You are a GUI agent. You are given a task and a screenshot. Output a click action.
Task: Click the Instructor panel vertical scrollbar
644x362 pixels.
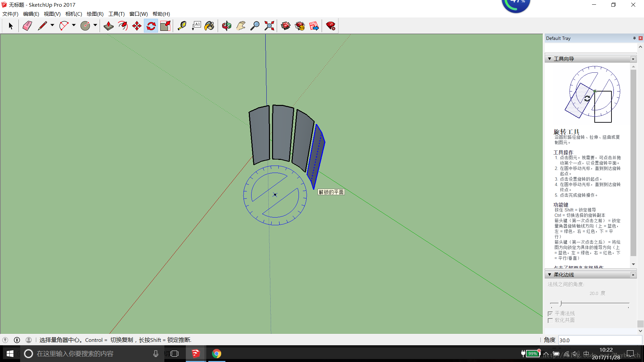[633, 163]
